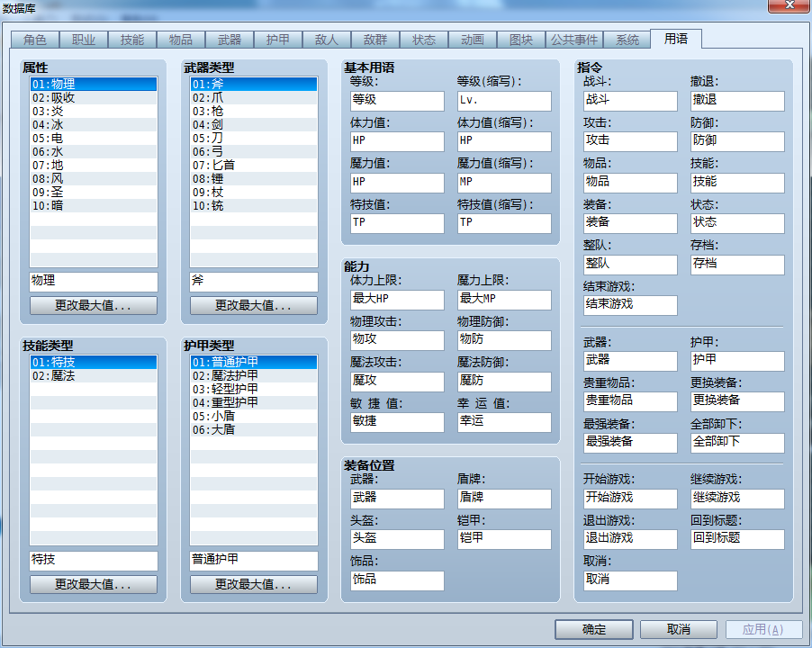
Task: Edit the 幸运值 field 幸运
Action: coord(504,422)
